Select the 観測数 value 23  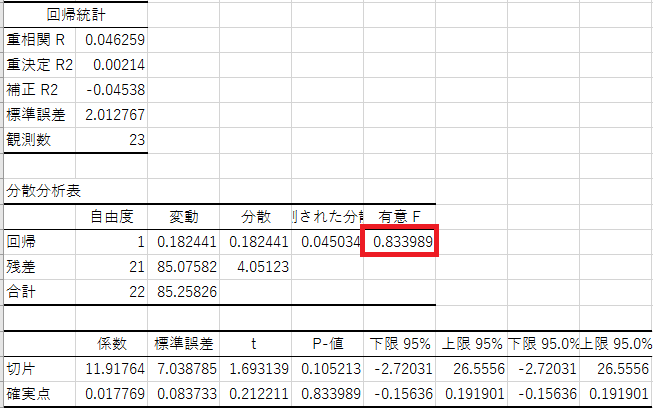[112, 140]
